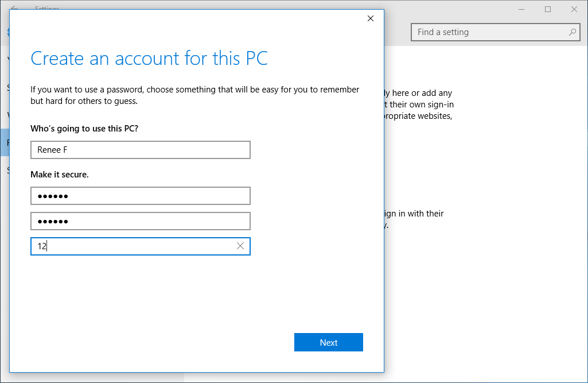Click the sidebar entry above the highlighted one
The image size is (588, 383).
5,115
